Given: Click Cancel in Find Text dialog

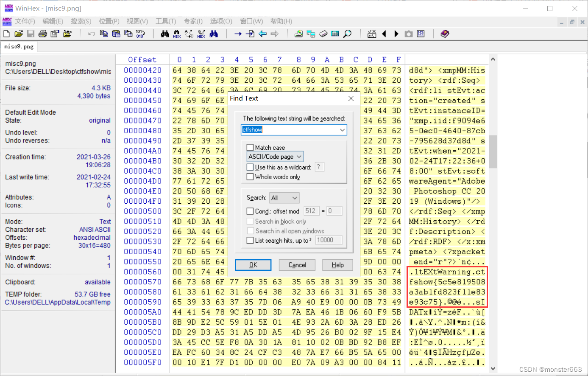Looking at the screenshot, I should coord(297,265).
